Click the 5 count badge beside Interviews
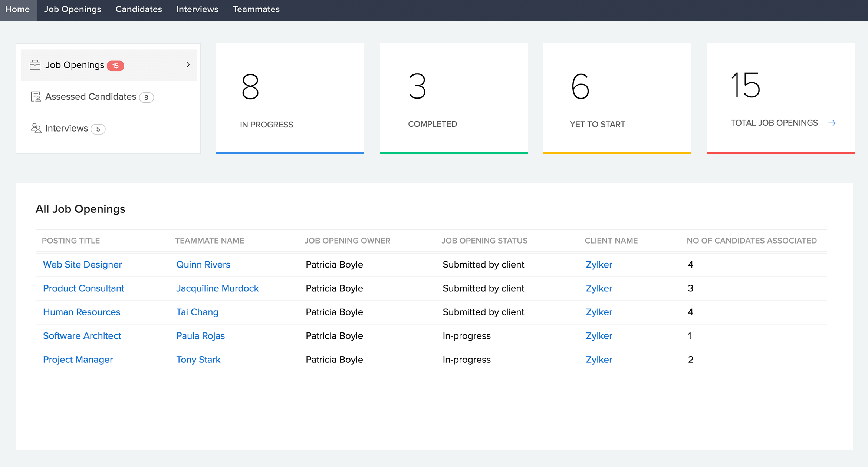The width and height of the screenshot is (868, 467). point(98,129)
